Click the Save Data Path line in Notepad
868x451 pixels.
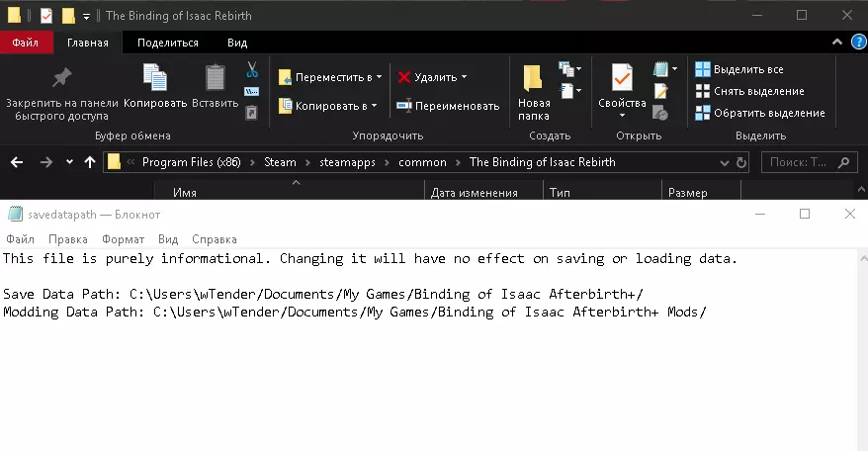coord(323,294)
